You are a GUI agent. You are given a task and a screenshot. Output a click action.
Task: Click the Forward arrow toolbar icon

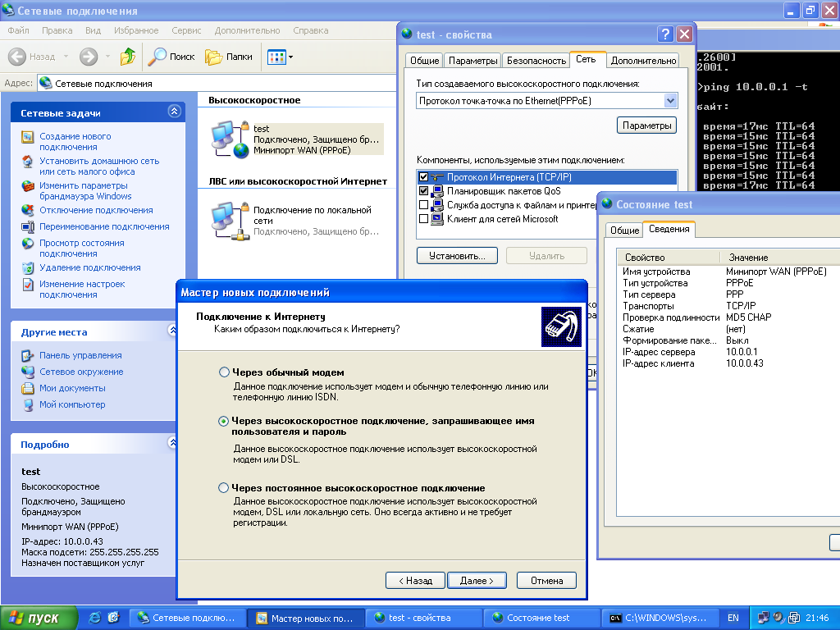pos(89,57)
